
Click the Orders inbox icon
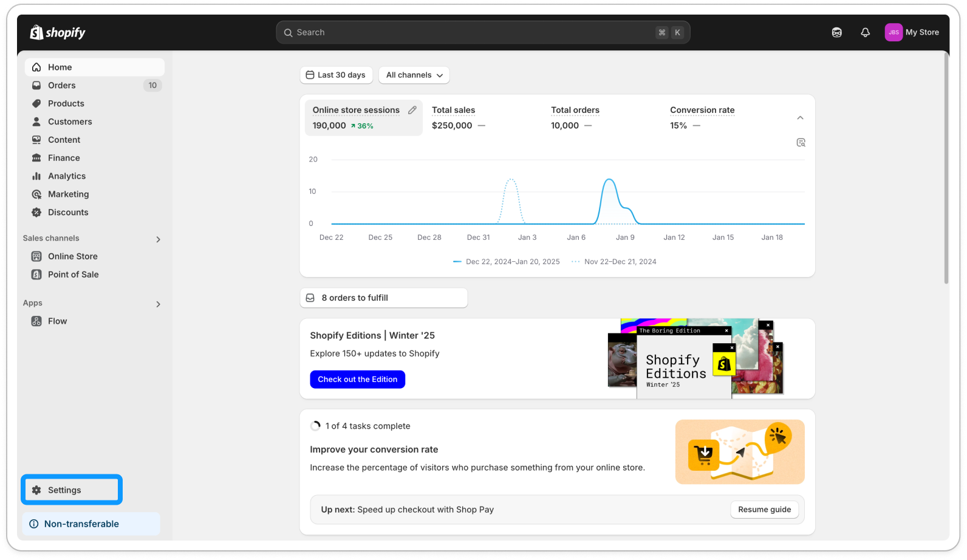coord(36,86)
